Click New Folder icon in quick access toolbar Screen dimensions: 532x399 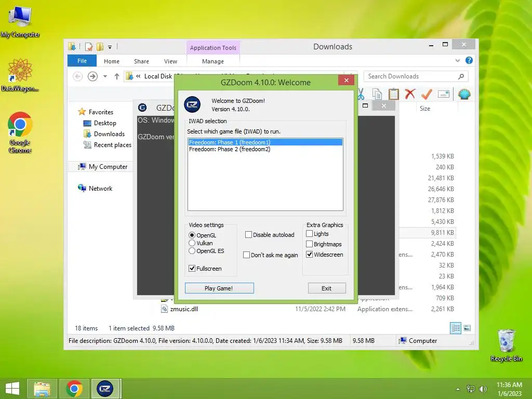(x=100, y=47)
